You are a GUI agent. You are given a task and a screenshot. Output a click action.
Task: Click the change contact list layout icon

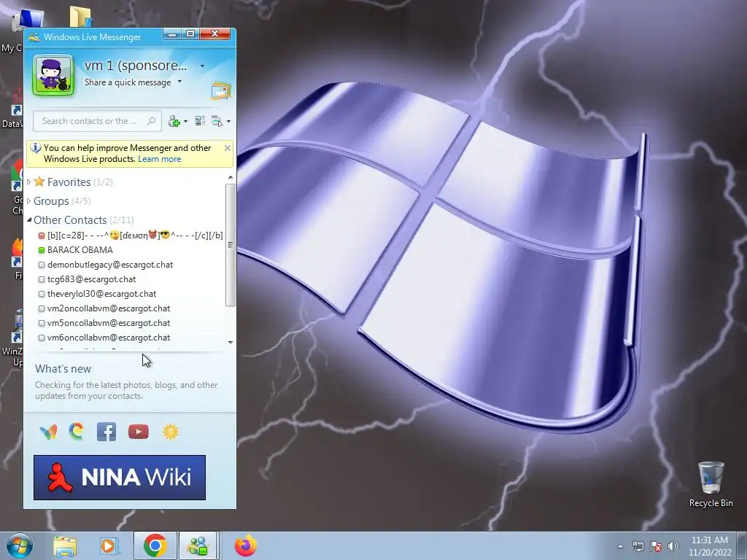pyautogui.click(x=200, y=121)
